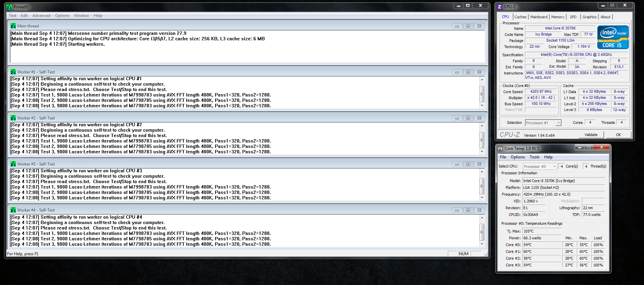Minimize the Worker #3 child window
The image size is (644, 285).
(457, 164)
